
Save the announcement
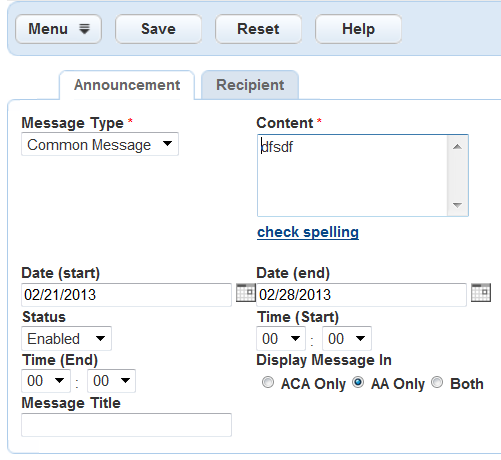(x=158, y=29)
